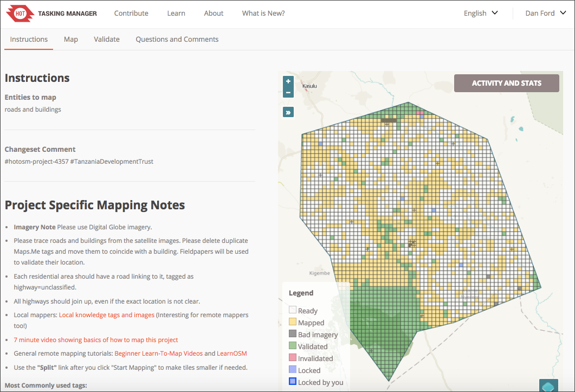Zoom in on the map
575x392 pixels.
[288, 82]
